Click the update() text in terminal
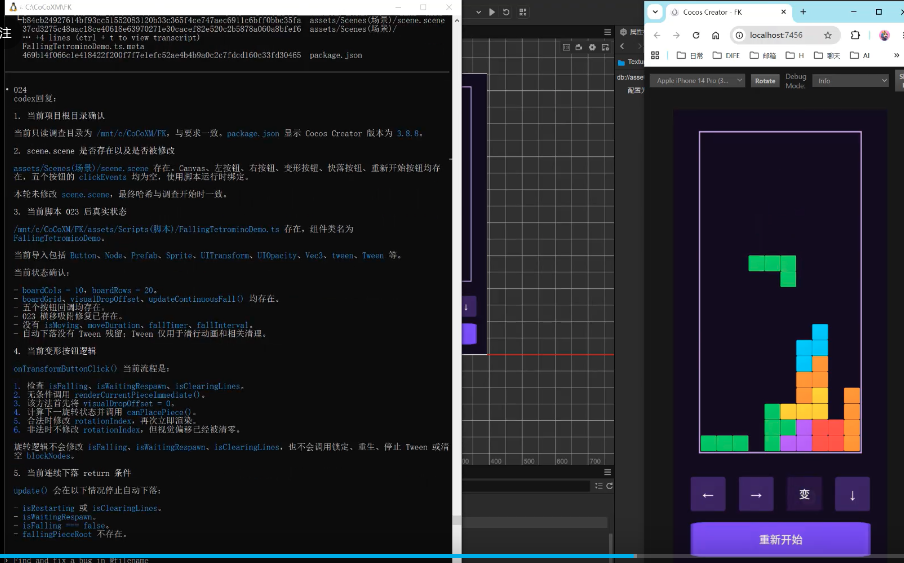 click(31, 490)
